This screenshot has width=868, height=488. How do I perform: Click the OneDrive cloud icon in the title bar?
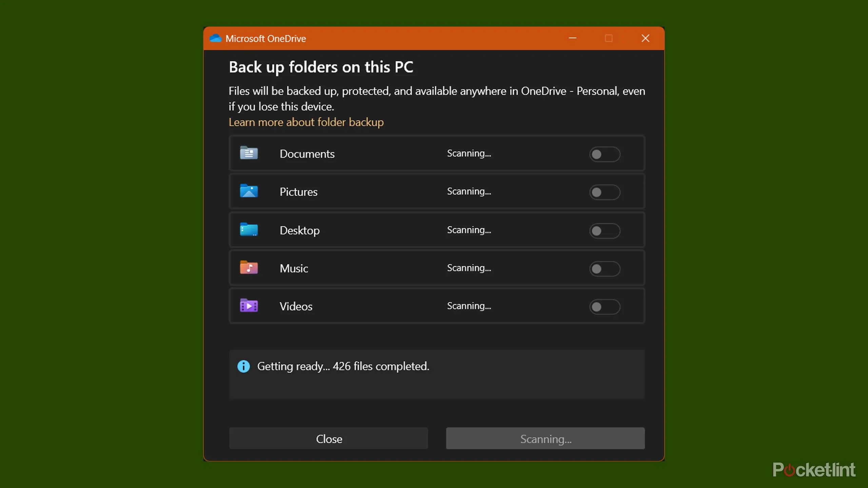(x=216, y=38)
